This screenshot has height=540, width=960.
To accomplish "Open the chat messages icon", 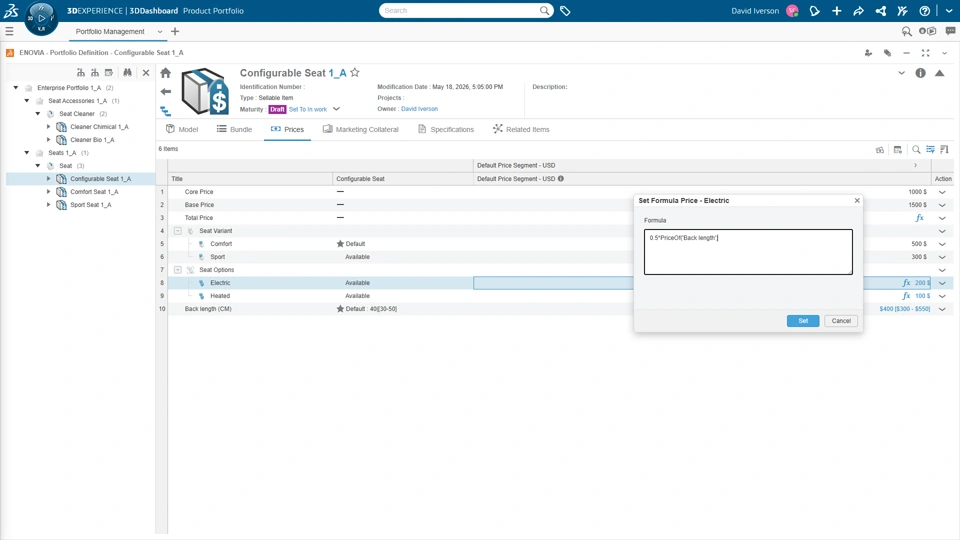I will coord(950,31).
